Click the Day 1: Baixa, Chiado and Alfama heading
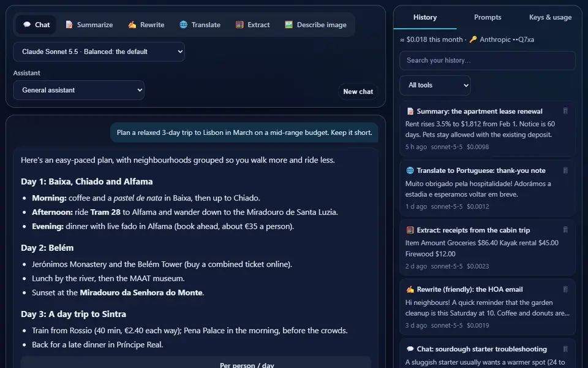Screen dimensions: 588x368 (x=86, y=182)
